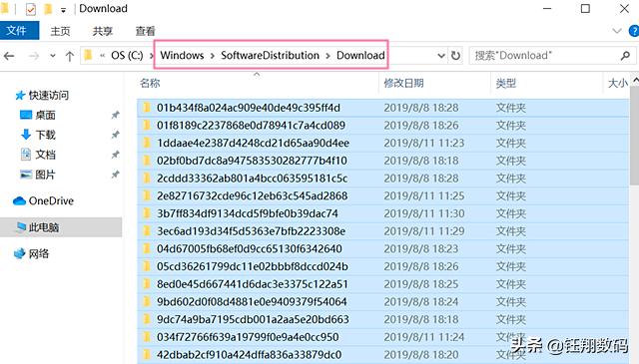Refresh the current folder view
The image size is (639, 364).
coord(455,56)
